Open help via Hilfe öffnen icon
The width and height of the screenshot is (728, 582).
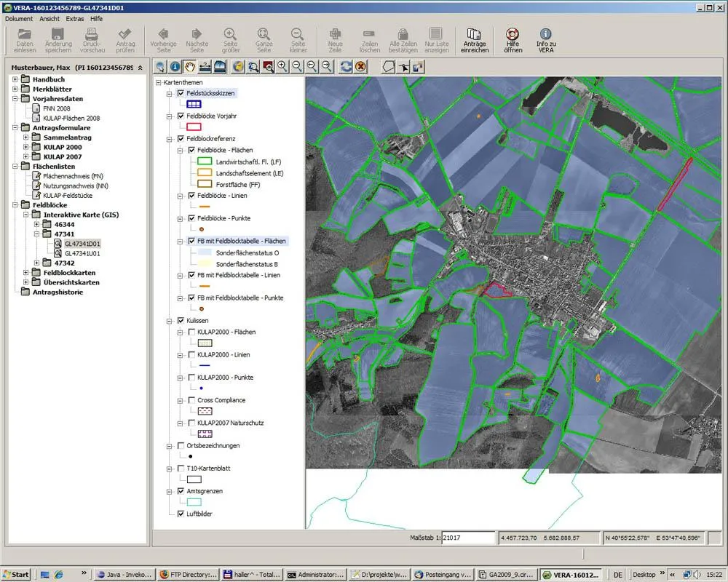[513, 40]
